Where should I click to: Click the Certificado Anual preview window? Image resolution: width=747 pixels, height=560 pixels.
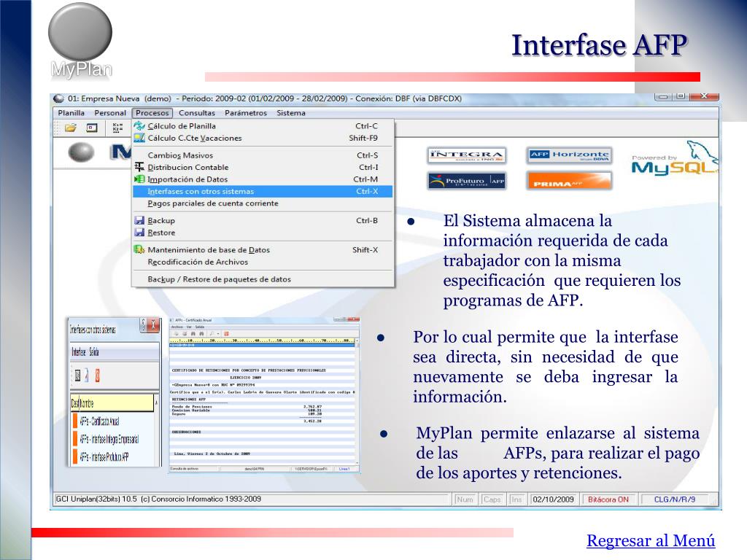[264, 394]
